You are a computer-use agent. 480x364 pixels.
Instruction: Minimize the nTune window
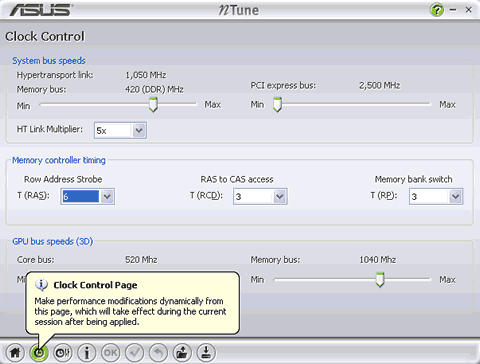453,10
